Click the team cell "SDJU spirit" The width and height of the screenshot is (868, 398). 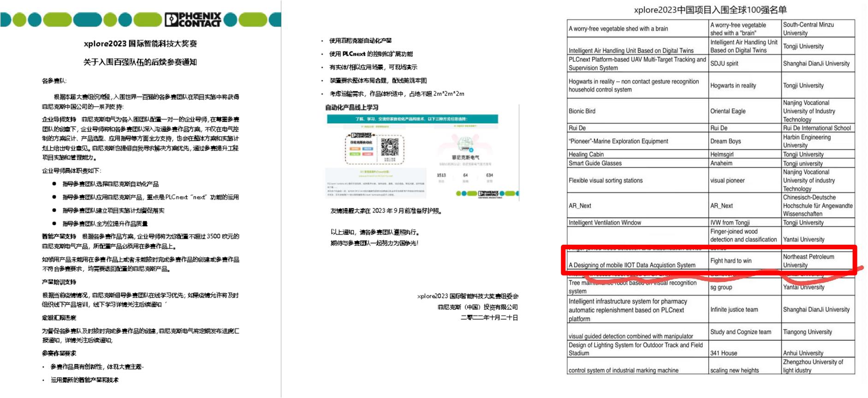click(745, 64)
